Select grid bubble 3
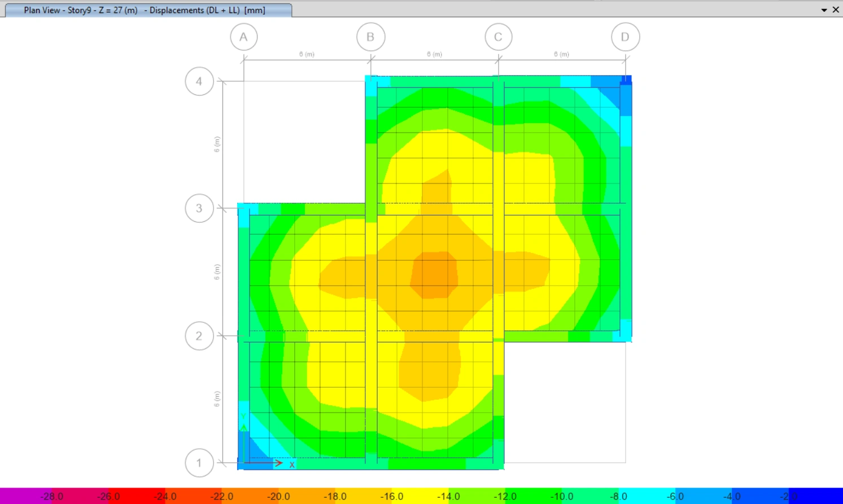Image resolution: width=843 pixels, height=504 pixels. 199,208
